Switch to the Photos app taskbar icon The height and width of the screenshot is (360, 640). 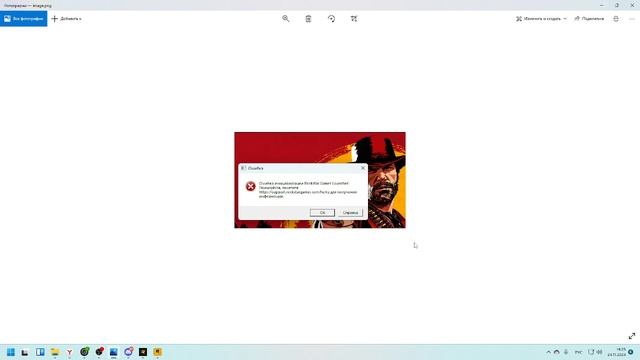point(113,352)
